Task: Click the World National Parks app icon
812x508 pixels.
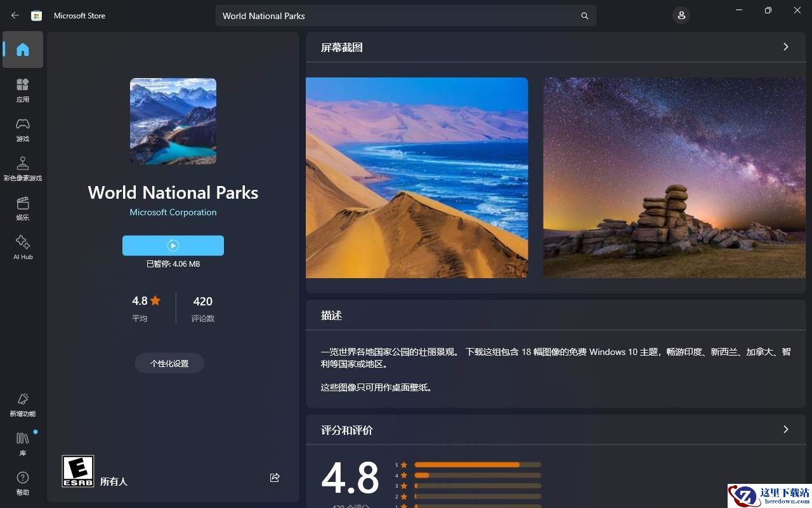Action: coord(173,121)
